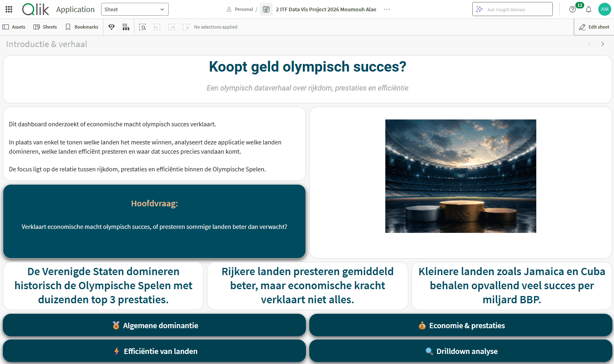Open the AM user profile avatar
Viewport: 614px width, 364px height.
[x=605, y=9]
